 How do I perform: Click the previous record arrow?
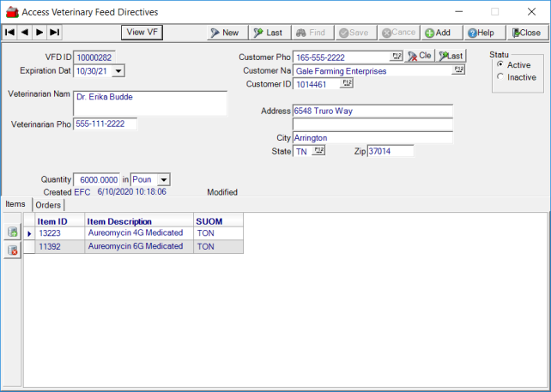pos(24,33)
